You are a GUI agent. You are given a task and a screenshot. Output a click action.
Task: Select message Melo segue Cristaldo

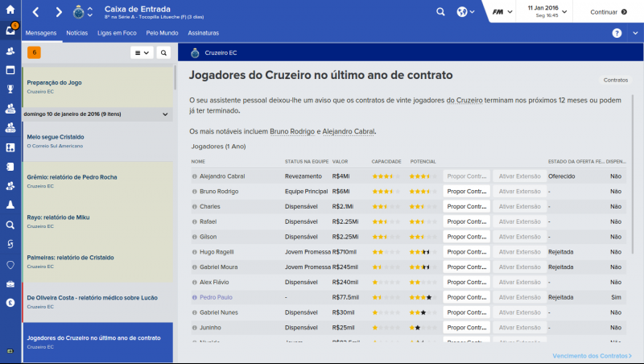coord(56,137)
